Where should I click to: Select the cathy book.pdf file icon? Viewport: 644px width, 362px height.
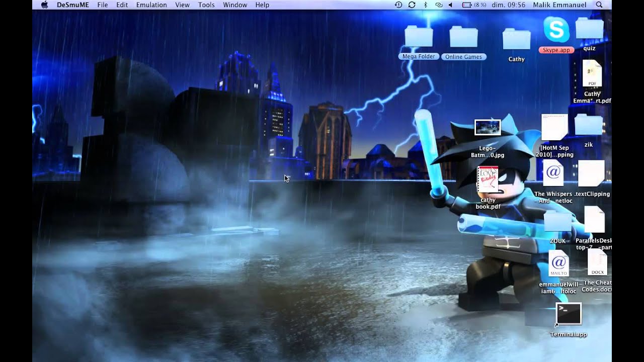(x=488, y=180)
